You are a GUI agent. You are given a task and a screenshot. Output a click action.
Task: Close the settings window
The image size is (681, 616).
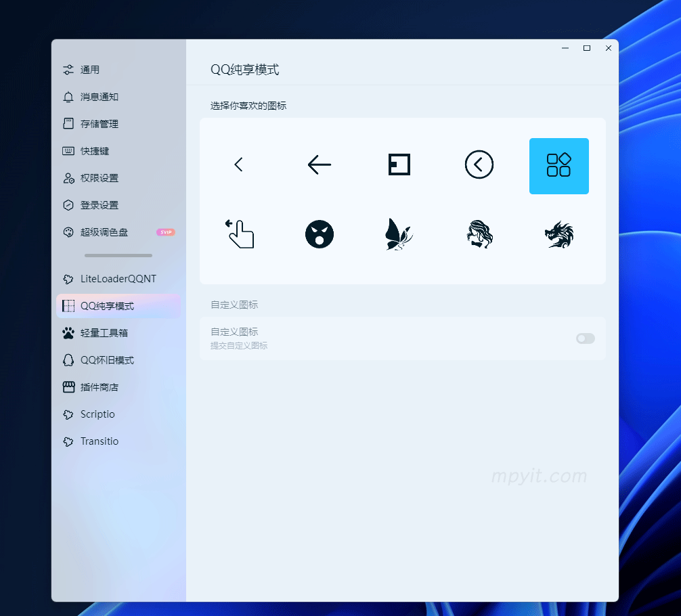[x=609, y=48]
